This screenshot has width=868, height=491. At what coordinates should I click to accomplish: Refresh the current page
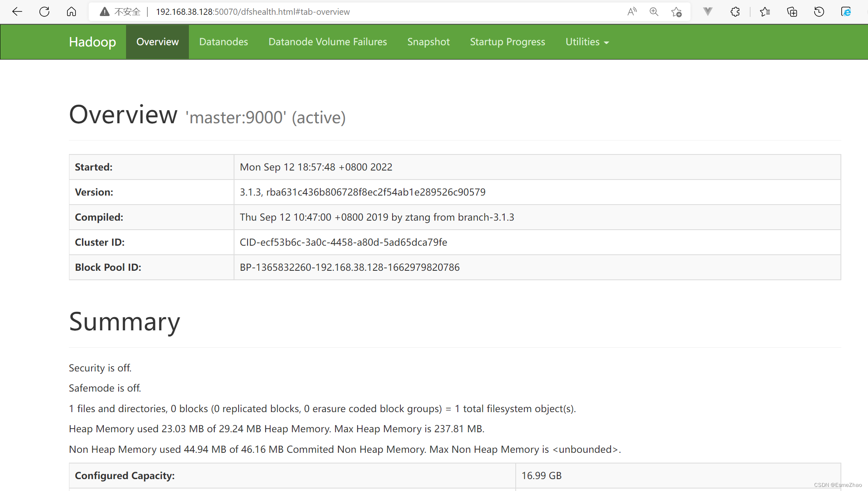[x=44, y=12]
